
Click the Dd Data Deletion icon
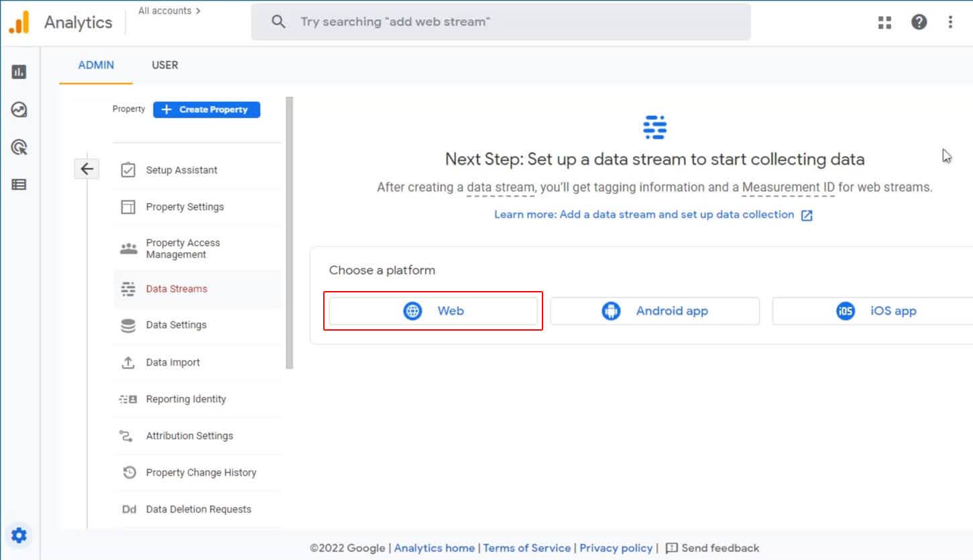click(129, 510)
